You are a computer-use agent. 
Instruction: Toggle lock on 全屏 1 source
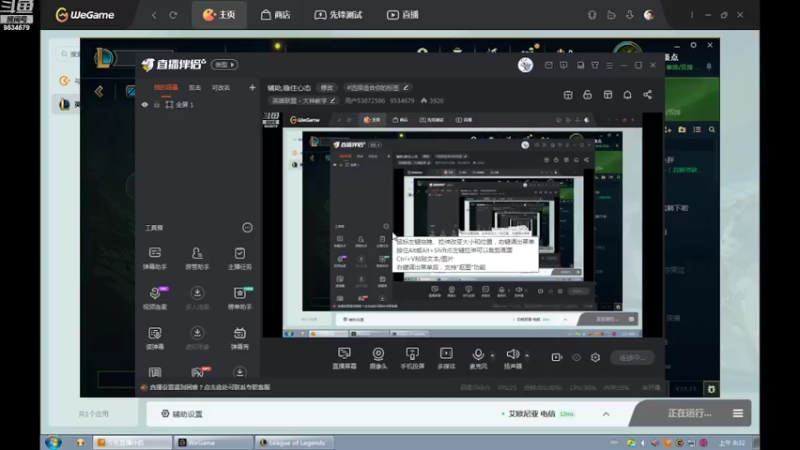157,105
